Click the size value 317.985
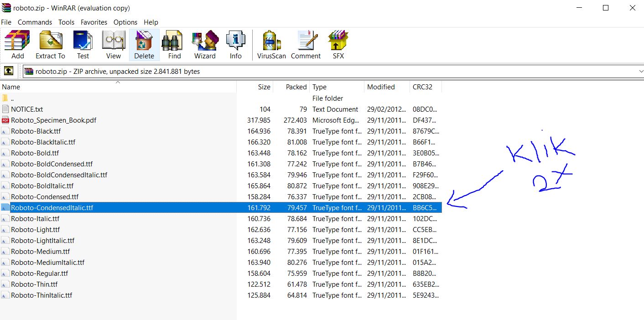644x320 pixels. point(259,120)
